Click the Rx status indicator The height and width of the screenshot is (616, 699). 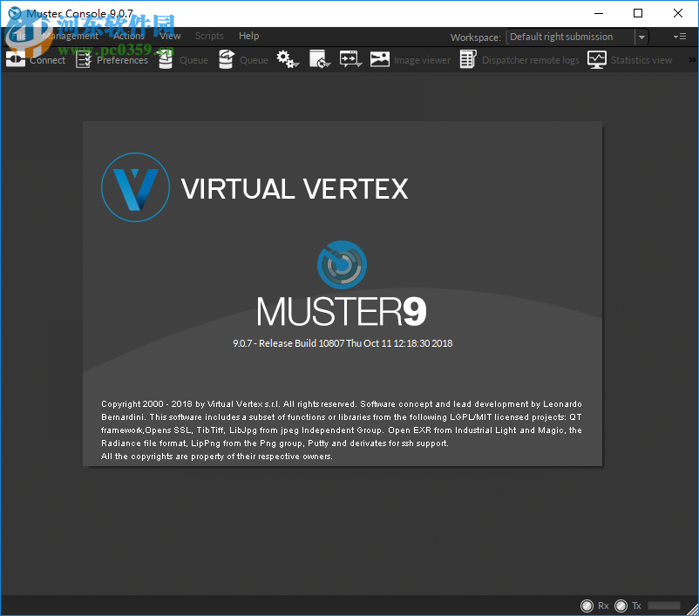(x=587, y=605)
